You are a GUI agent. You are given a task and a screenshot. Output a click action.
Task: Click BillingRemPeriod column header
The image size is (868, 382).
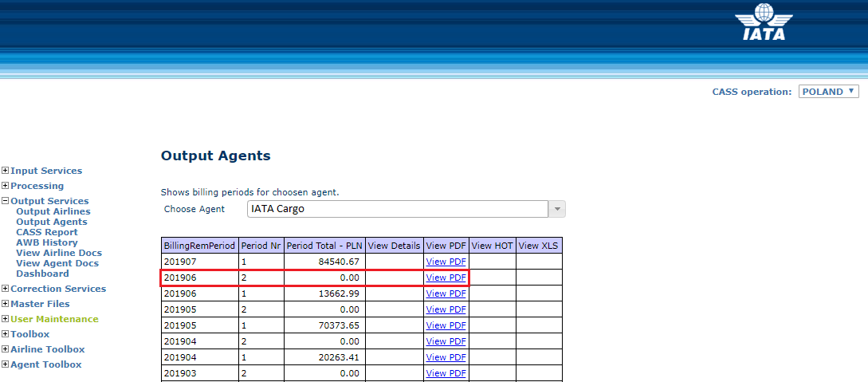click(200, 246)
